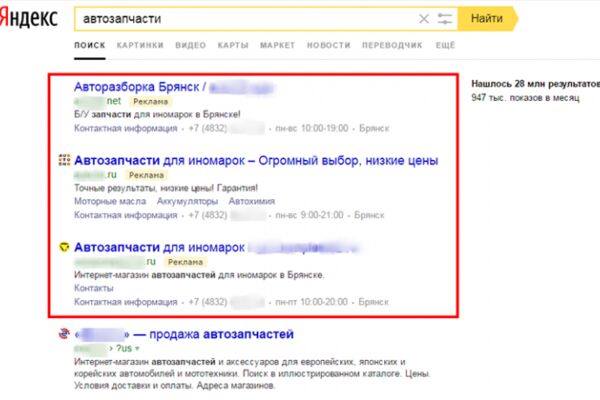
Task: Click the Реклама label on the first ad
Action: (x=150, y=101)
